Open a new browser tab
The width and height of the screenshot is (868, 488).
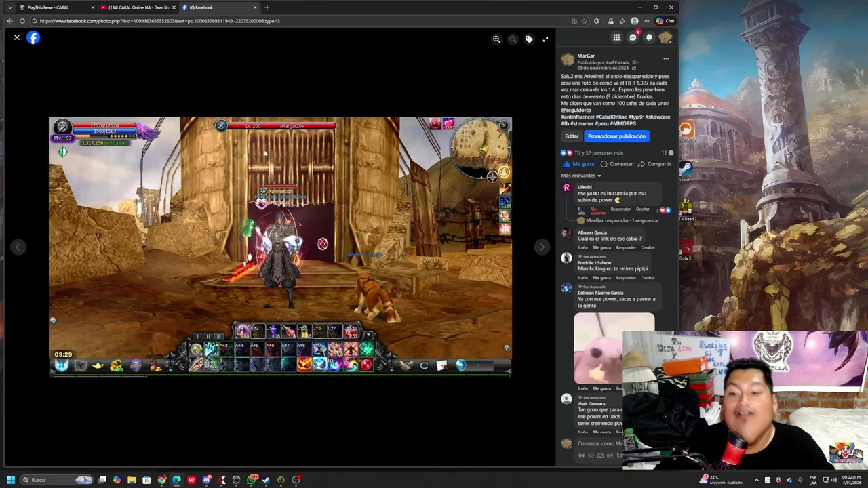tap(267, 7)
